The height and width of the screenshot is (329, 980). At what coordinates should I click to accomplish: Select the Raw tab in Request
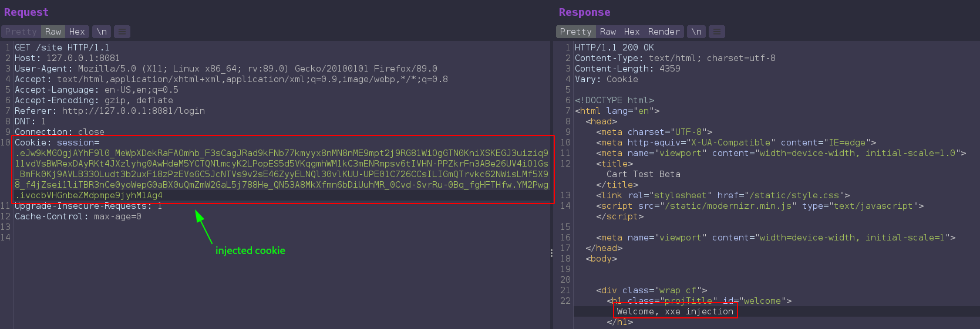pos(53,32)
